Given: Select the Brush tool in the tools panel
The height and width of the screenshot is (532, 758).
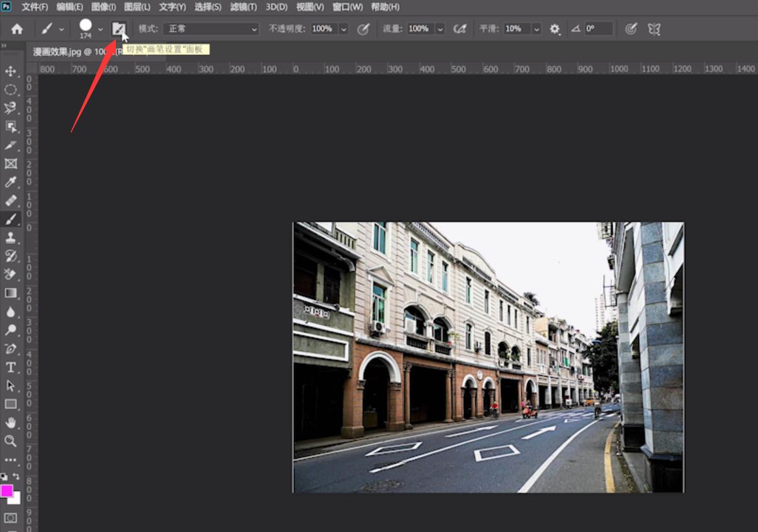Looking at the screenshot, I should 11,219.
